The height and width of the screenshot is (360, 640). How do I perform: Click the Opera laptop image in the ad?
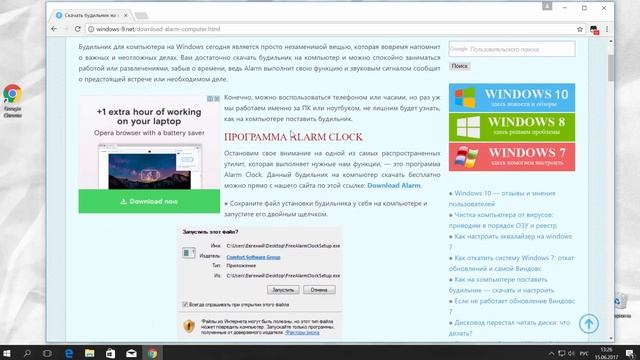[x=149, y=166]
